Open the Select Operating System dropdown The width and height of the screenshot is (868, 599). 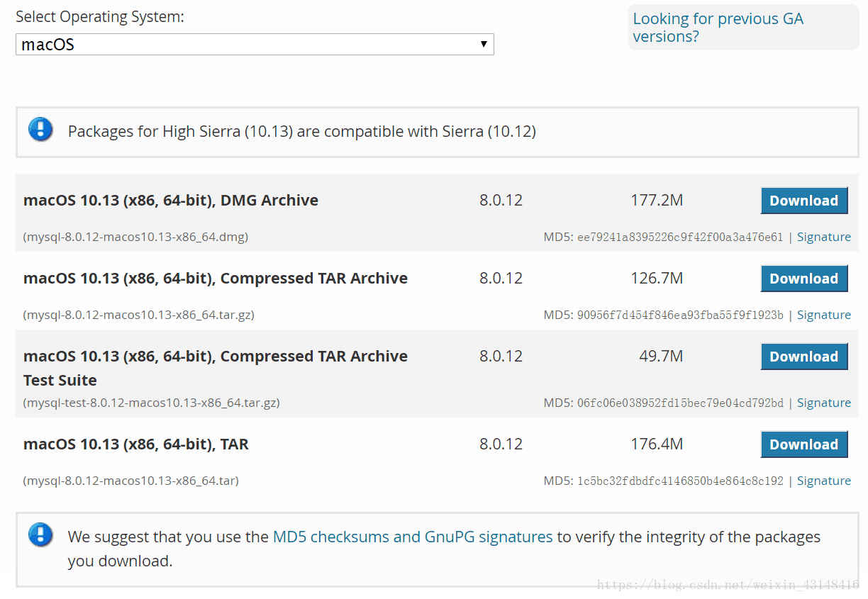(x=254, y=45)
